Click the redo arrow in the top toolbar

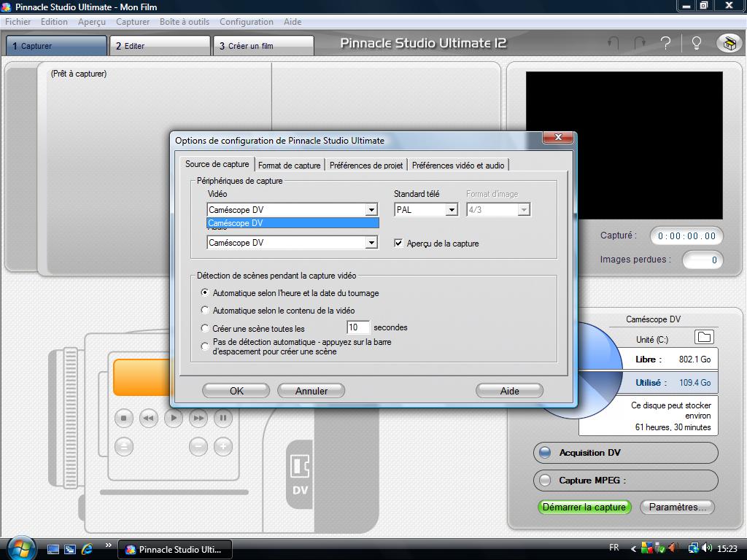639,43
